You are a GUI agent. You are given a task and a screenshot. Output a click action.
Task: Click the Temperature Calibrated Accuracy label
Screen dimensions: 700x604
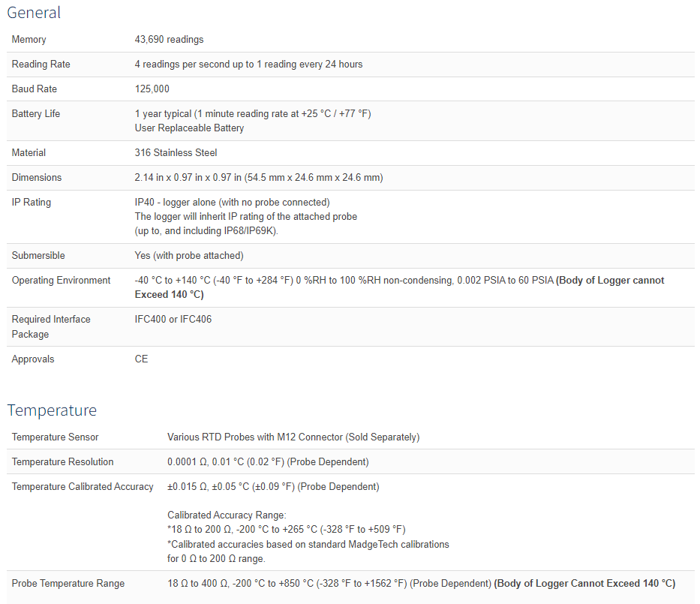[83, 487]
